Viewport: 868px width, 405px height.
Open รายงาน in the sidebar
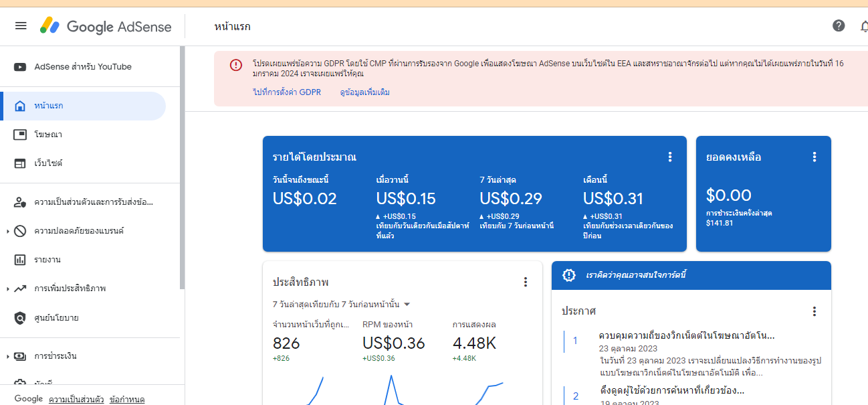(x=47, y=260)
